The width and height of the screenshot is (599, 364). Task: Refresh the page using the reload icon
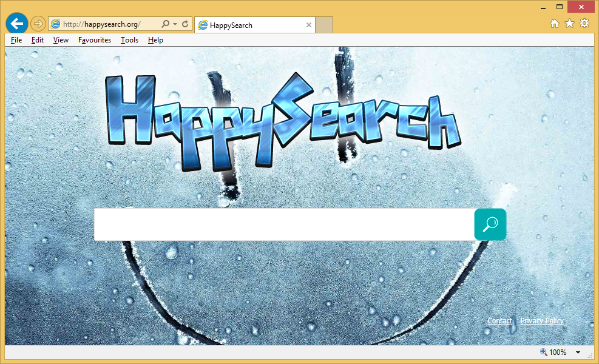pyautogui.click(x=185, y=24)
